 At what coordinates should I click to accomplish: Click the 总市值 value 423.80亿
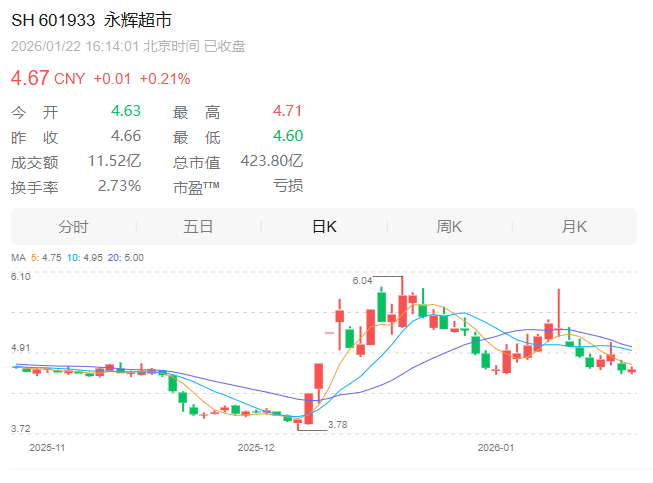click(x=271, y=161)
